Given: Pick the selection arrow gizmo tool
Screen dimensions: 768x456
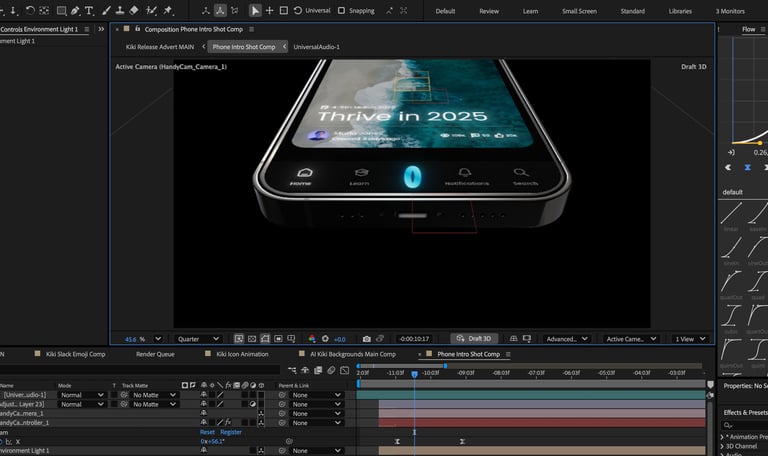Looking at the screenshot, I should point(255,10).
